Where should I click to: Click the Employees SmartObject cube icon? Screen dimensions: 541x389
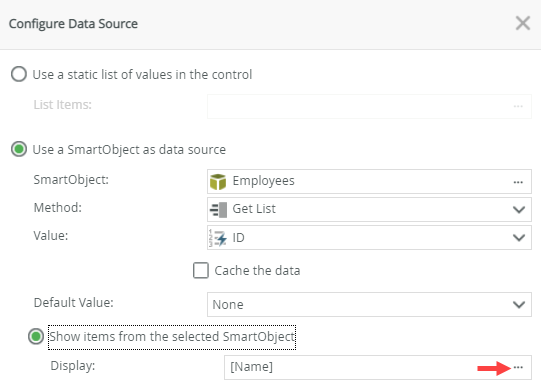coord(218,182)
